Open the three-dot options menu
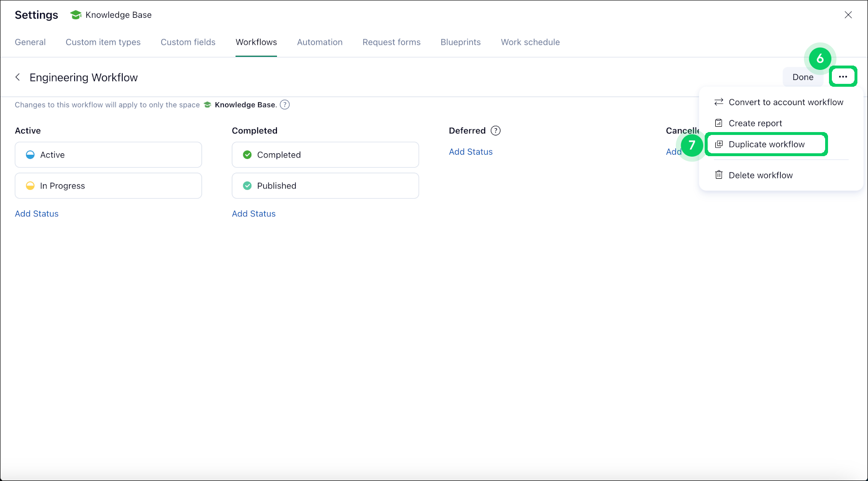Viewport: 868px width, 481px height. tap(843, 76)
